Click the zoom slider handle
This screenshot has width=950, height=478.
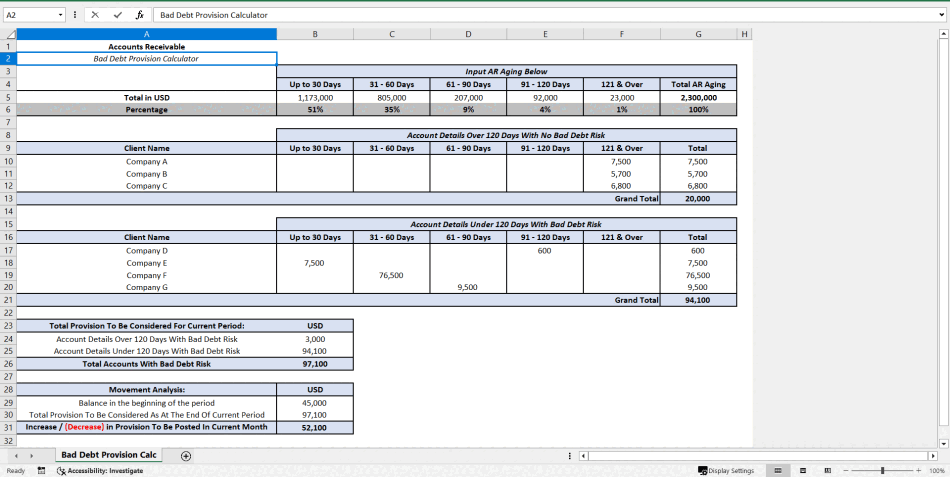click(883, 471)
